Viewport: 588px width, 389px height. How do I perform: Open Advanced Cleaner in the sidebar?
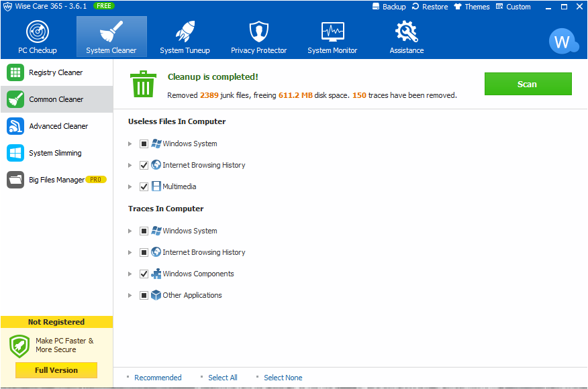coord(56,126)
